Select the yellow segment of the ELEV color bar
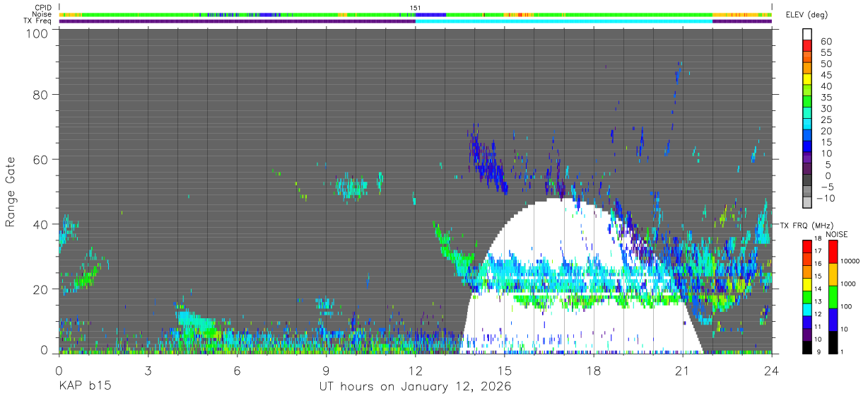868x401 pixels. pyautogui.click(x=807, y=79)
